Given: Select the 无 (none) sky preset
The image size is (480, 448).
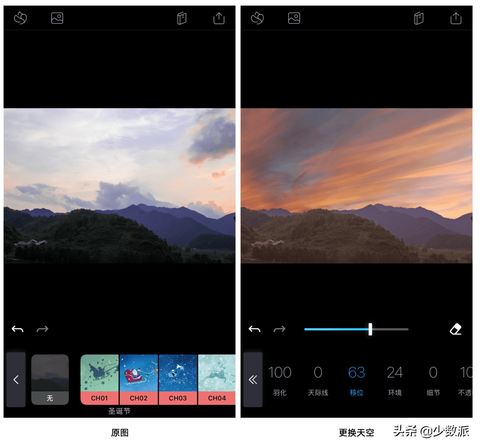Looking at the screenshot, I should click(x=50, y=380).
